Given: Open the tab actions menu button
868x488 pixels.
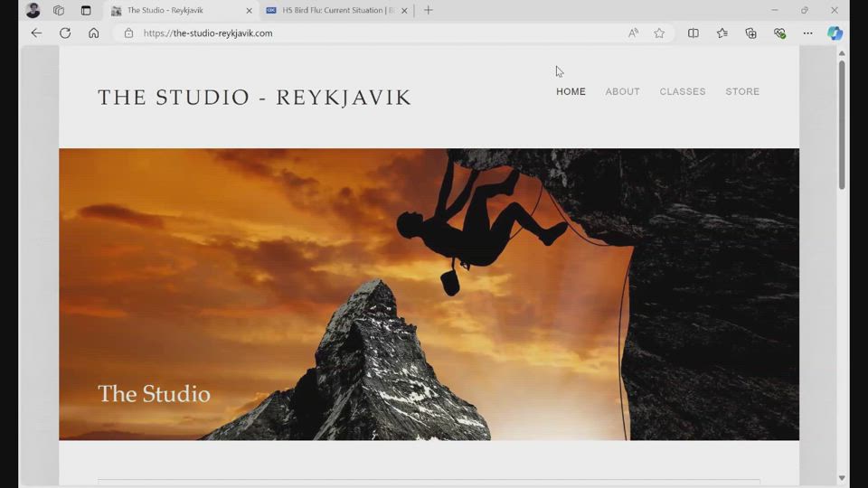Looking at the screenshot, I should pyautogui.click(x=86, y=11).
